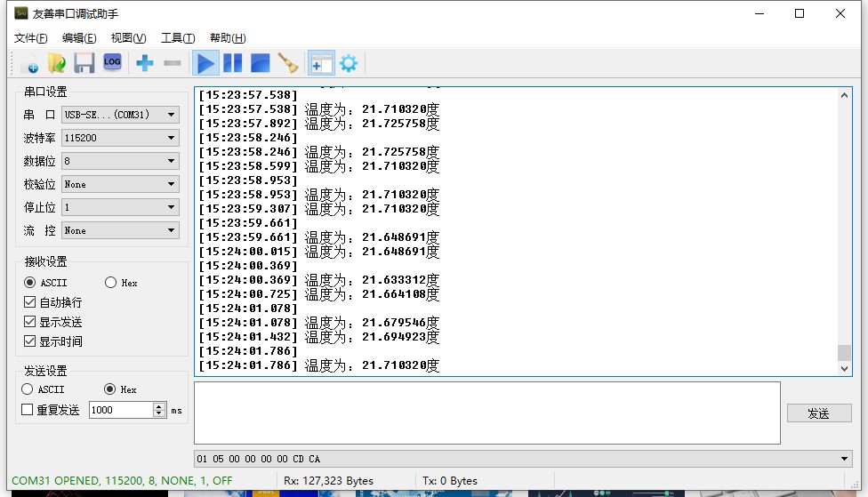Increase repeat interval with up stepper
This screenshot has width=868, height=497.
pyautogui.click(x=159, y=406)
